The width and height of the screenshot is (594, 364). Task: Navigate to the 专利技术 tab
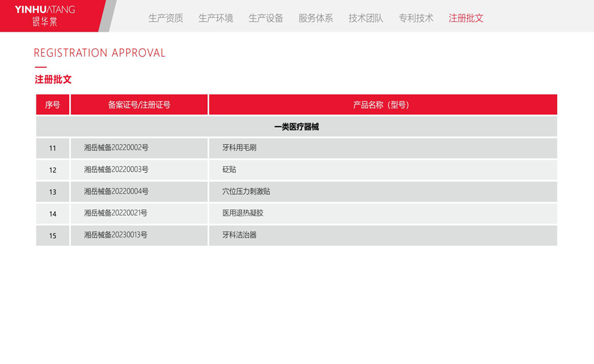pos(416,18)
